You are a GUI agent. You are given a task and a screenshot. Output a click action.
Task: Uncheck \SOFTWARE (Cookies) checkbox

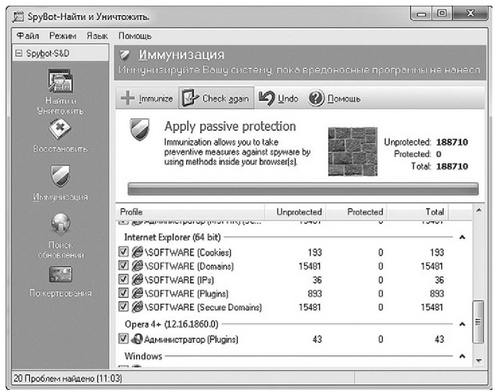[x=123, y=251]
